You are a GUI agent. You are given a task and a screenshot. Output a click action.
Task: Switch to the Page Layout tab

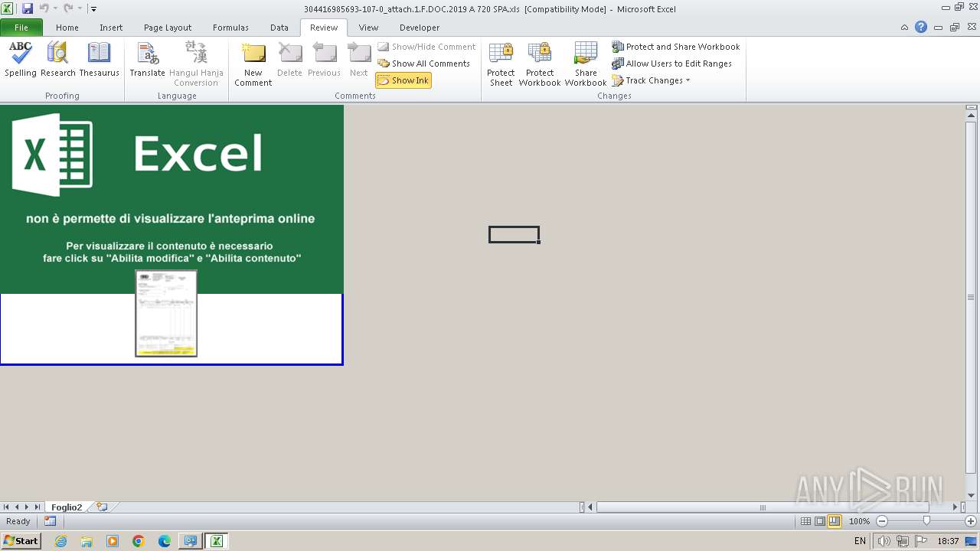(x=168, y=28)
